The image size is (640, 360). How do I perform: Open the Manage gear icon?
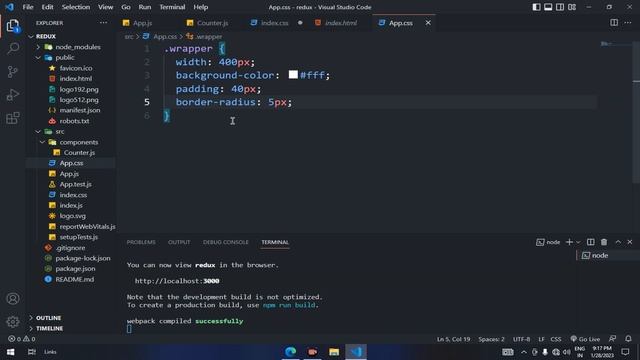[13, 322]
